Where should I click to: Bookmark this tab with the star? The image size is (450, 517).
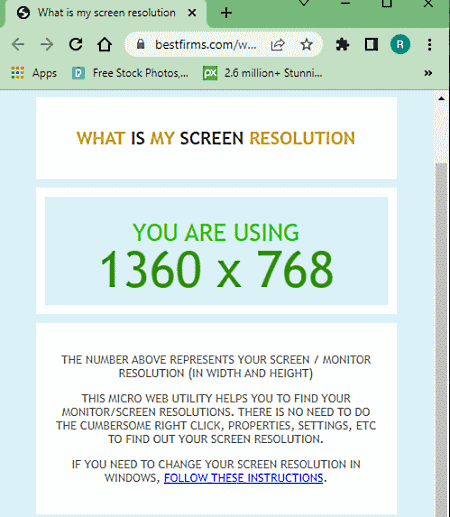[306, 44]
